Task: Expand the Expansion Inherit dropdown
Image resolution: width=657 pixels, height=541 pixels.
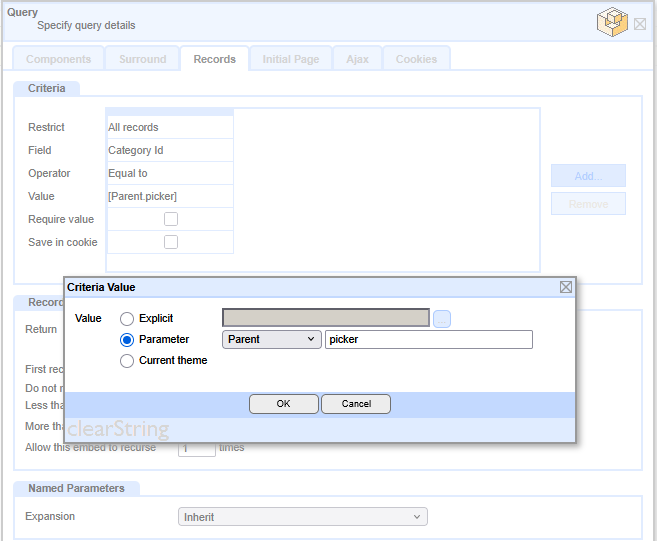Action: point(301,517)
